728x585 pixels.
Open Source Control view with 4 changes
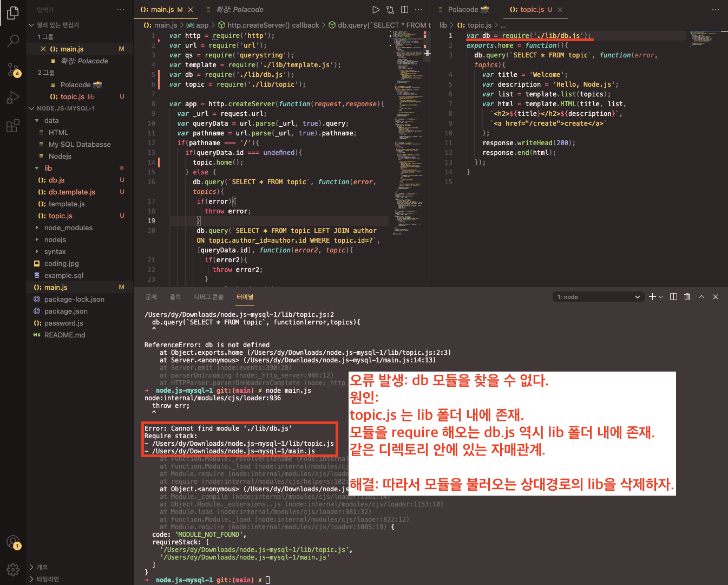tap(13, 69)
